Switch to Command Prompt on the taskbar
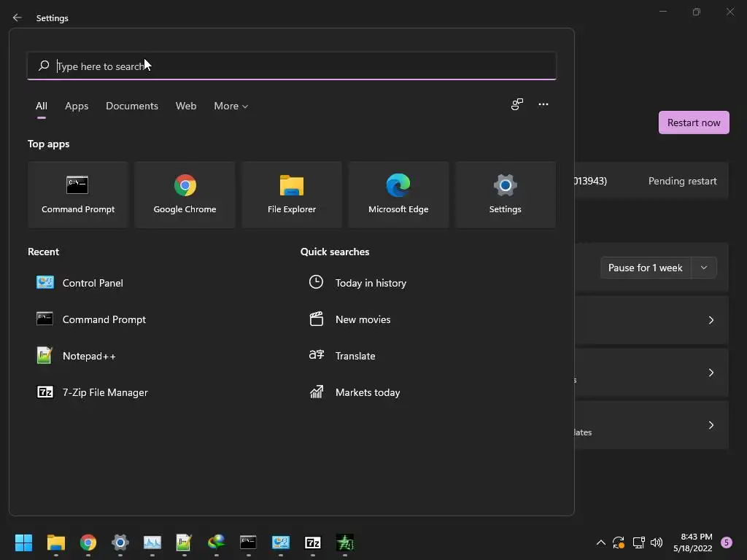Viewport: 747px width, 560px height. tap(248, 542)
